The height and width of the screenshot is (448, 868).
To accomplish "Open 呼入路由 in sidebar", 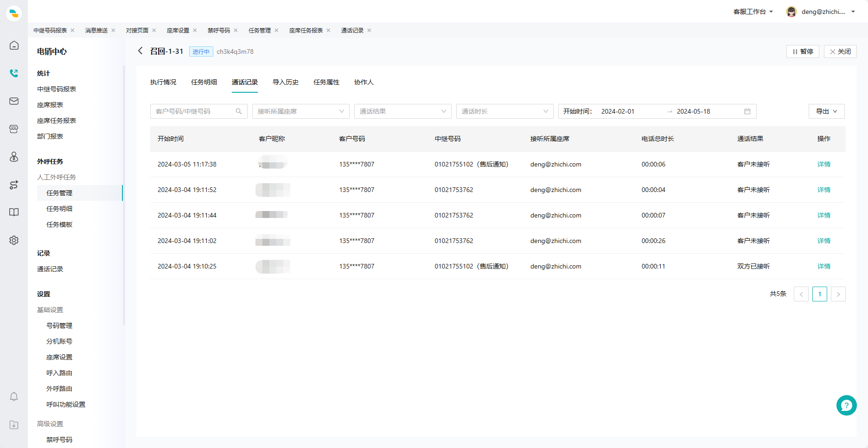I will point(59,373).
